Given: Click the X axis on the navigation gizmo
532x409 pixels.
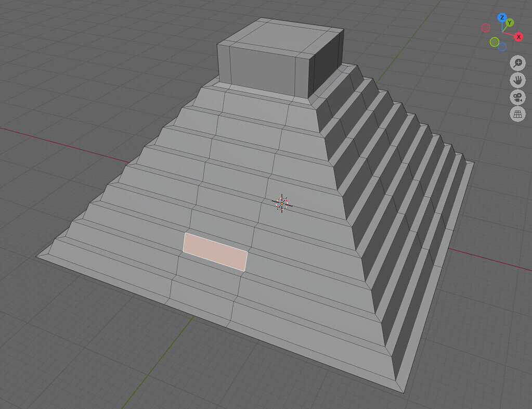Looking at the screenshot, I should coord(518,36).
